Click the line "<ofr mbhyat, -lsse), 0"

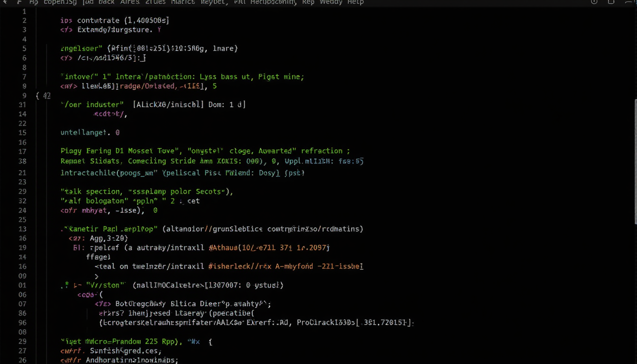109,210
